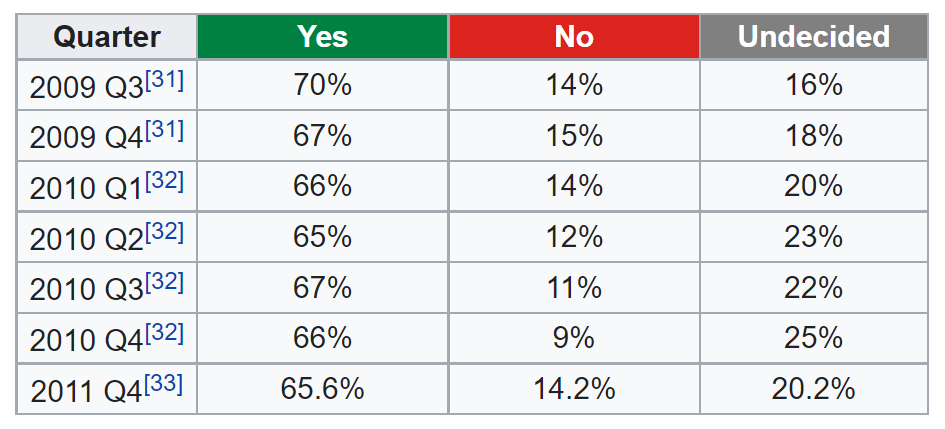Follow reference 32 next to 2010 Q2
This screenshot has width=945, height=429.
click(x=164, y=231)
